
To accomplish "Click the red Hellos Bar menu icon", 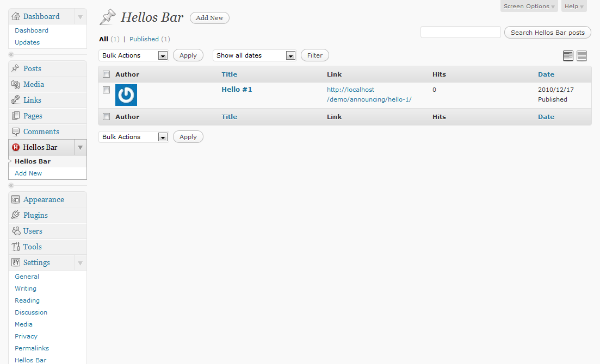I will pyautogui.click(x=16, y=147).
